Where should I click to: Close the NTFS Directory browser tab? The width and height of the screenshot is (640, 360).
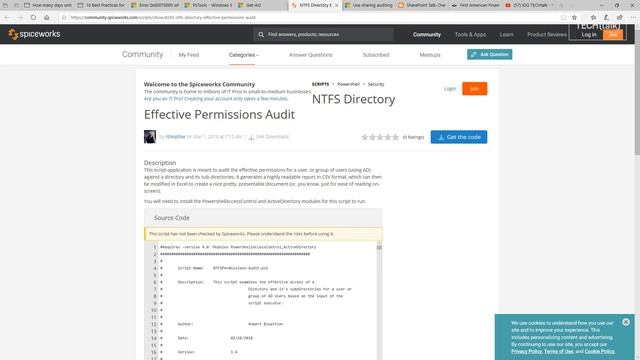[337, 5]
